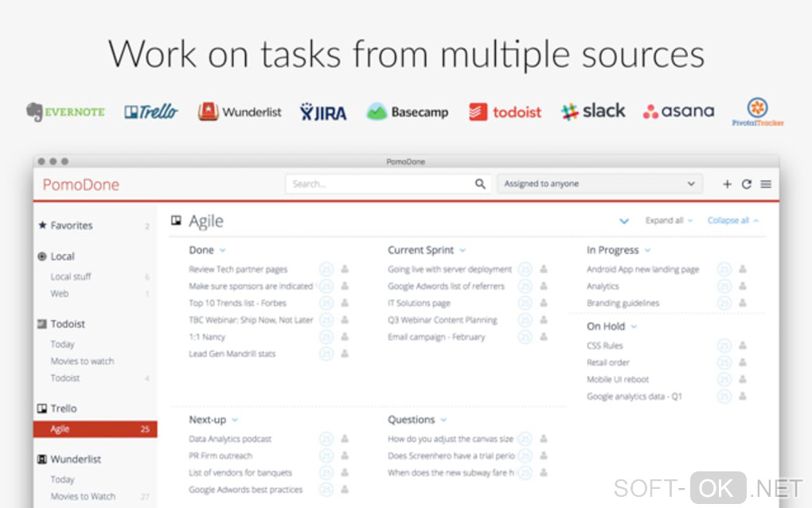The image size is (812, 508).
Task: Click the Favorites star icon
Action: [42, 225]
